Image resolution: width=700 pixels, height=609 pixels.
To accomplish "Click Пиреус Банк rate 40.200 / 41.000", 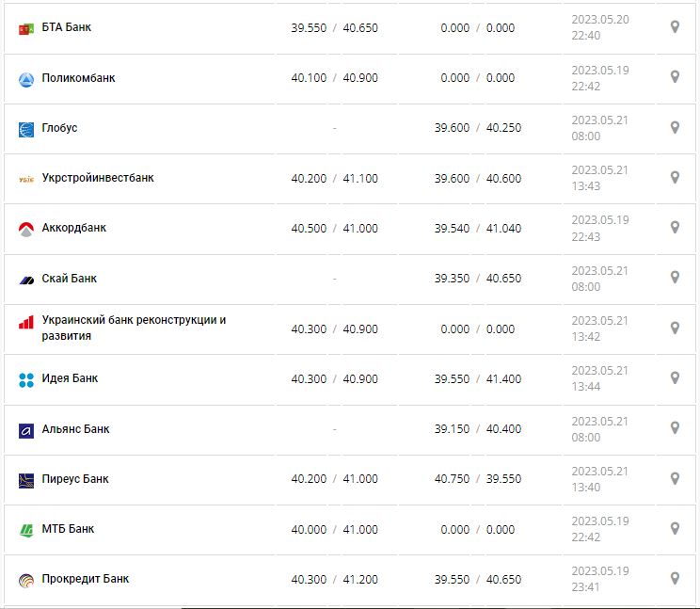I will pos(334,479).
